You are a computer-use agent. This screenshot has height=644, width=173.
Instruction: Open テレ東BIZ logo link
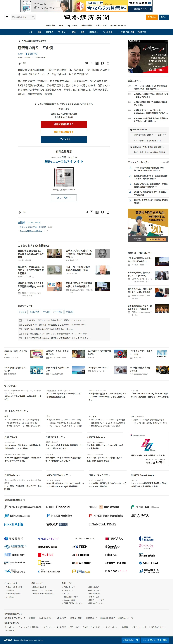[x=46, y=555]
